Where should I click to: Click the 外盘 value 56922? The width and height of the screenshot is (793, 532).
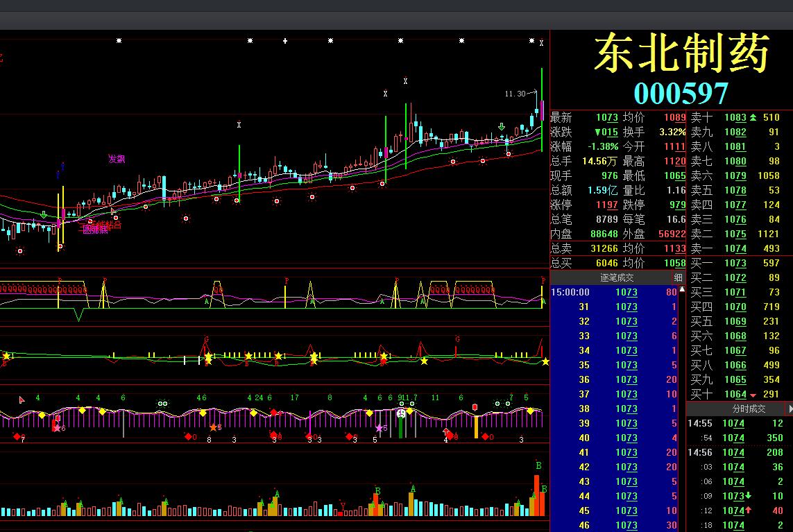point(672,234)
